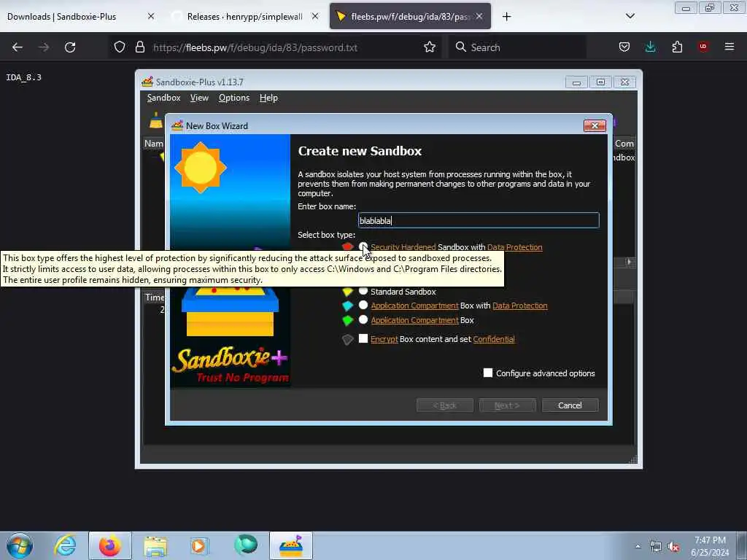
Task: Open Application Compartment link beside Data Protection
Action: coord(414,306)
